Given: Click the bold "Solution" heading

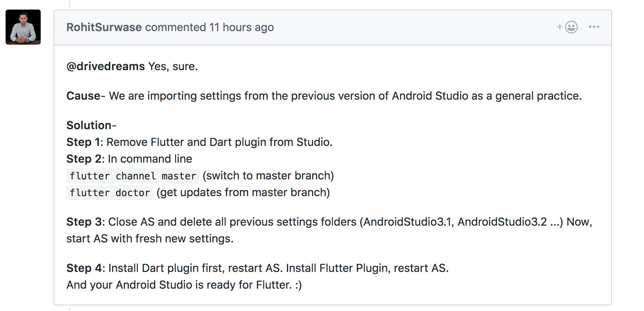Looking at the screenshot, I should tap(89, 125).
